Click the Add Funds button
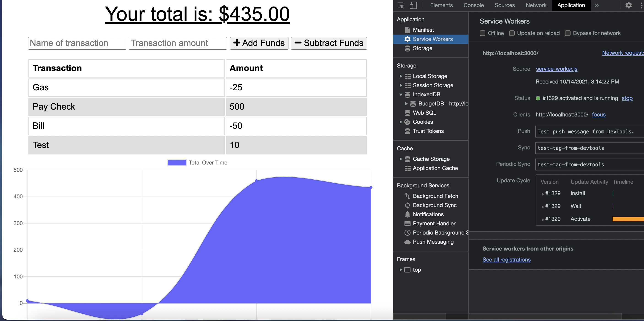This screenshot has height=321, width=644. click(x=259, y=43)
